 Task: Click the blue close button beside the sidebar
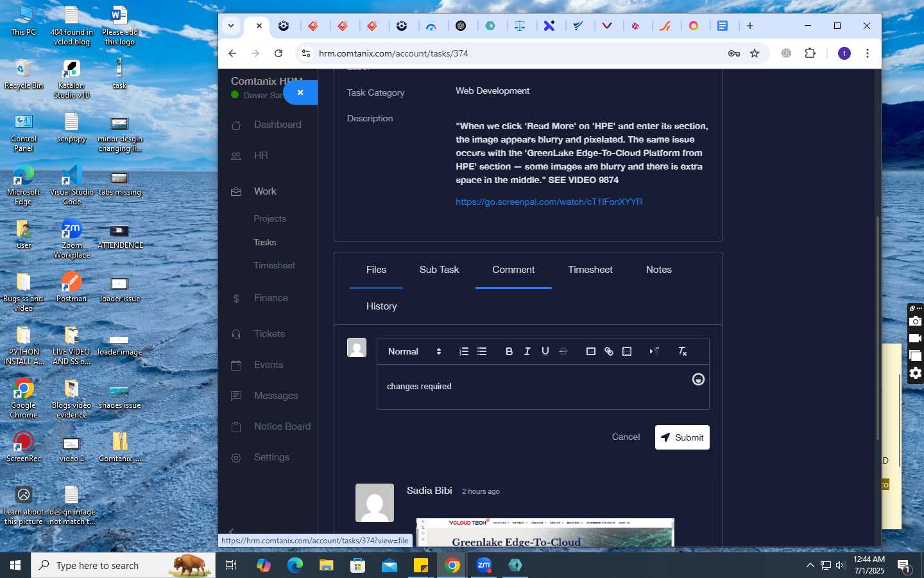click(x=300, y=92)
